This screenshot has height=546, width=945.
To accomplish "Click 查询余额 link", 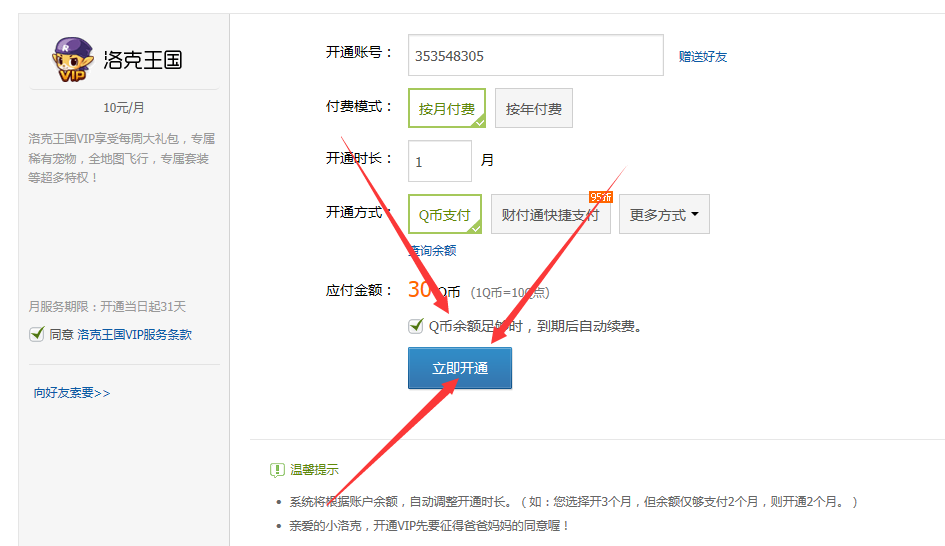I will (x=432, y=250).
